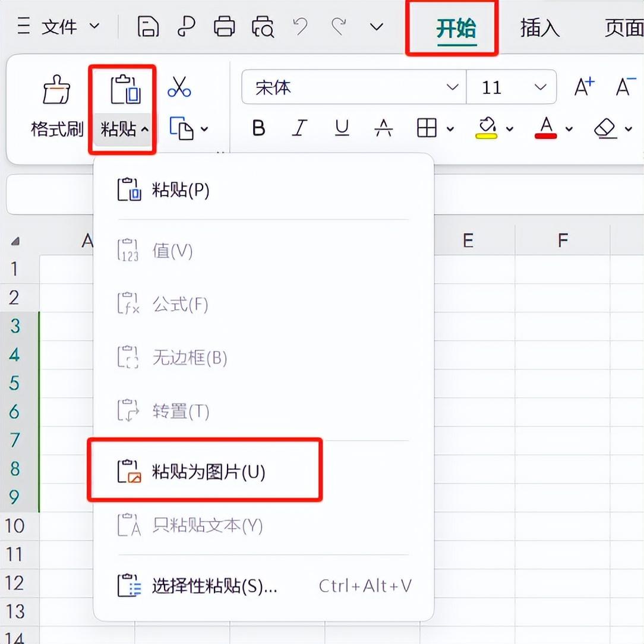Screen dimensions: 644x644
Task: Open Print Preview icon
Action: 263,27
